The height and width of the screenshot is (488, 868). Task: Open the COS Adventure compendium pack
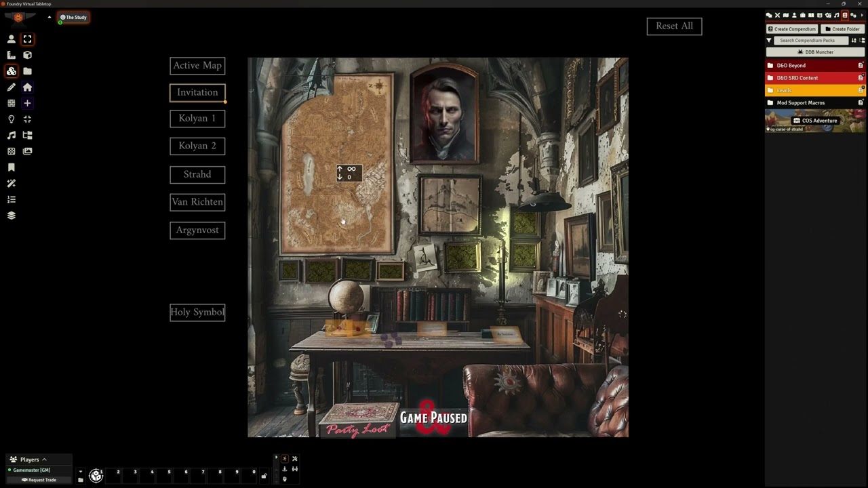815,121
